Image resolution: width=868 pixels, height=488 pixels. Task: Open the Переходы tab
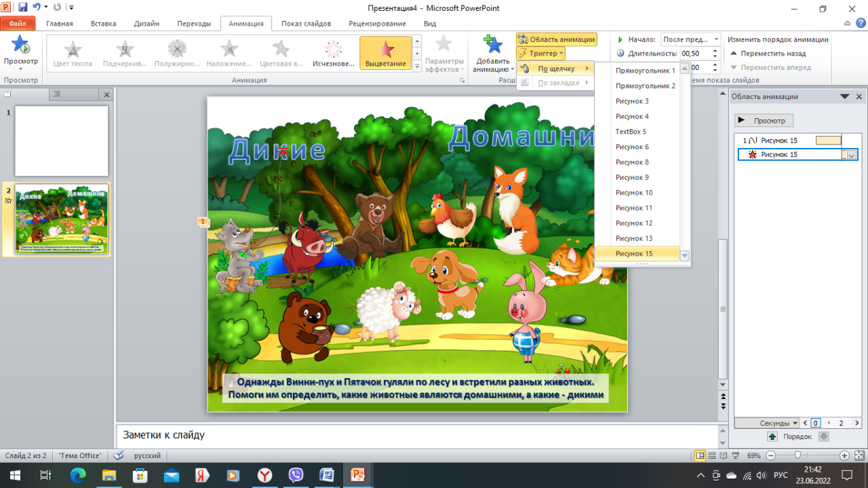tap(194, 23)
